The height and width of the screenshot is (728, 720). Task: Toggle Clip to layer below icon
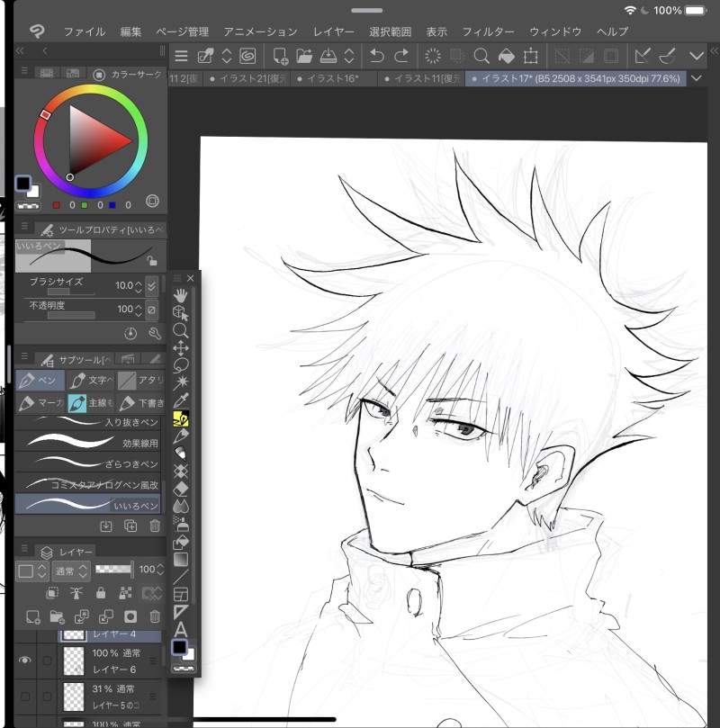52,593
